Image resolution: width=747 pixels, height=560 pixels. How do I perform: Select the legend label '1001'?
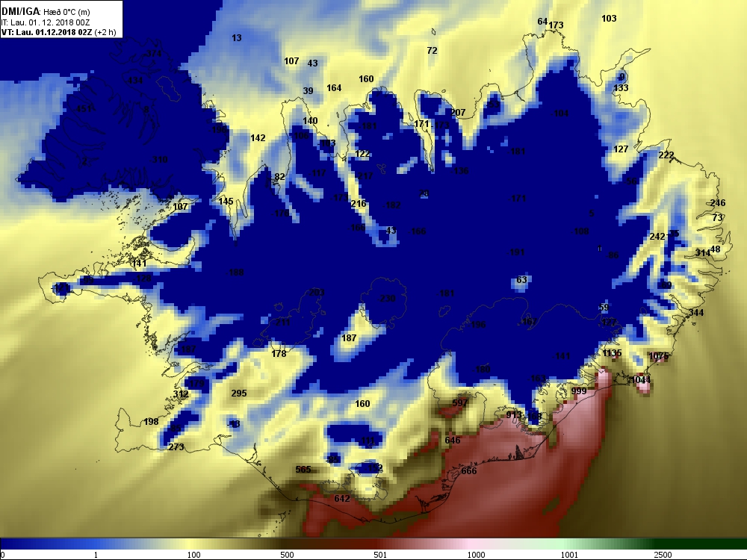click(569, 555)
